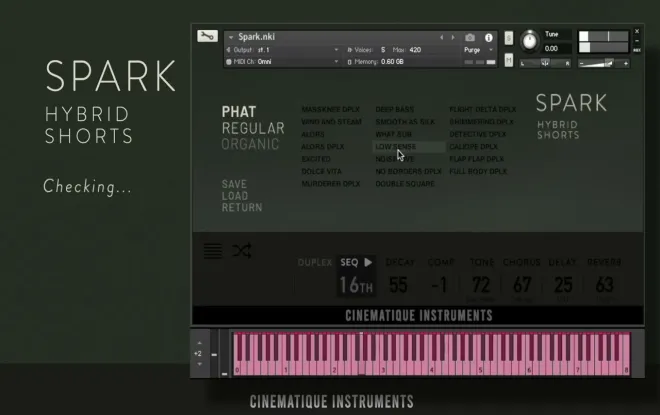
Task: Click SAVE preset option
Action: pyautogui.click(x=234, y=184)
